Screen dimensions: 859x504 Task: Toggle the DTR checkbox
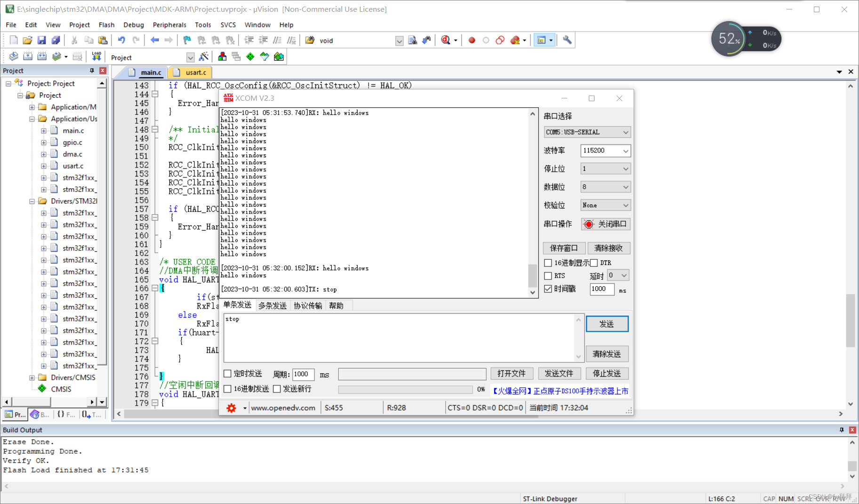point(594,263)
